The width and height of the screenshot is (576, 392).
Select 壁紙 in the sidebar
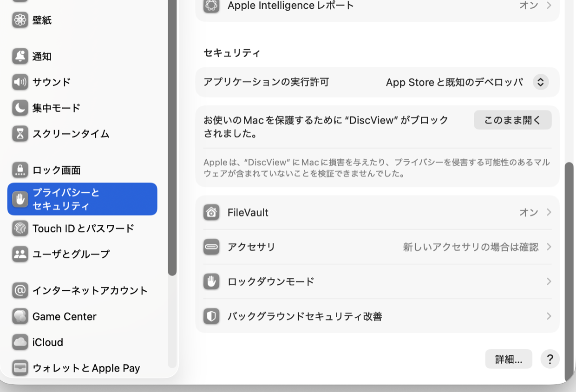click(42, 20)
